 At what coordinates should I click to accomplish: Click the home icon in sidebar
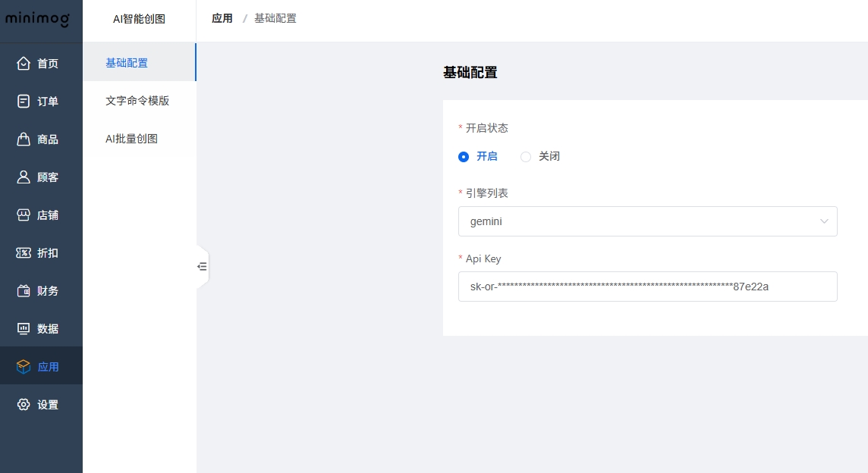(24, 64)
